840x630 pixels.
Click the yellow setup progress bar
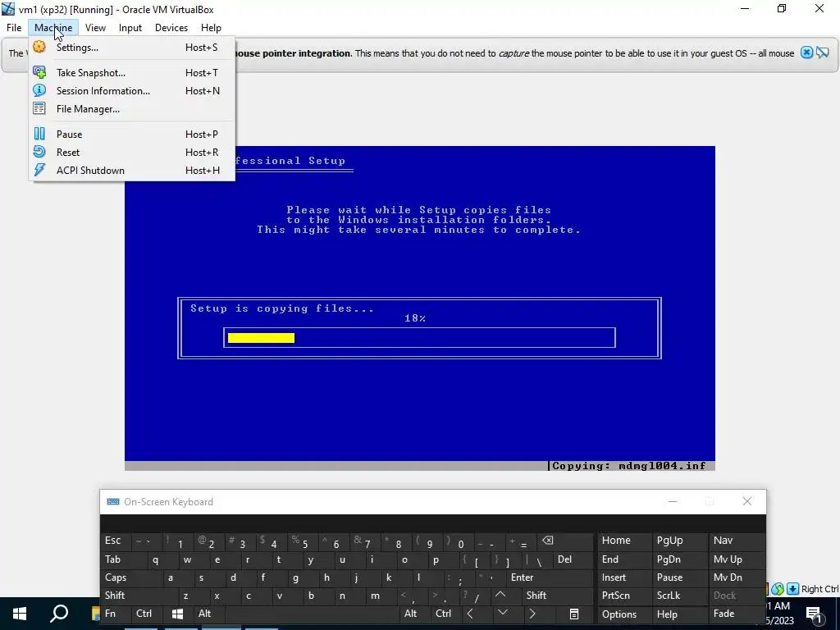click(261, 337)
